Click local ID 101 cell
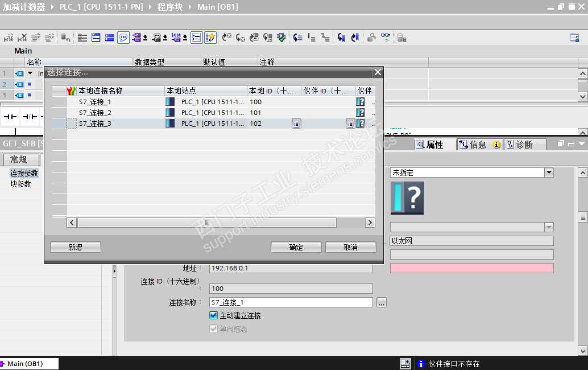 274,113
